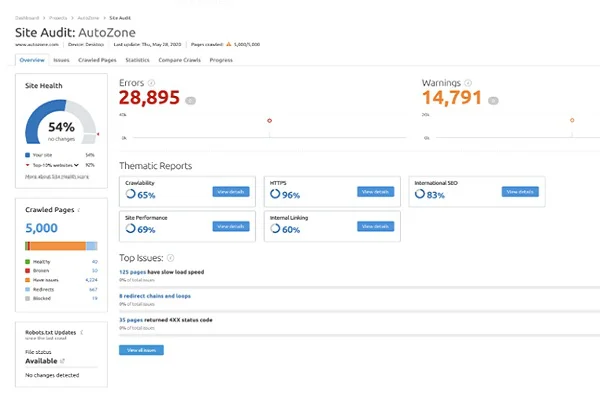Click the Robots.txt Updates info icon
Screen dimensions: 600x400
click(82, 332)
